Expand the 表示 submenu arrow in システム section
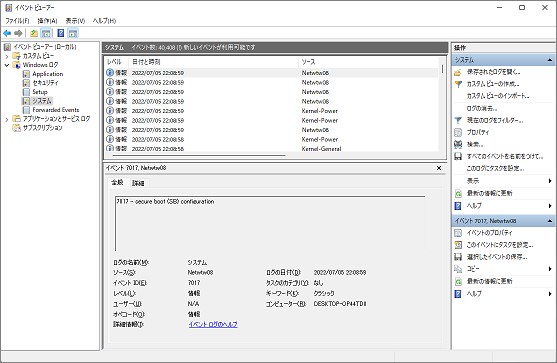This screenshot has width=557, height=363. click(550, 181)
